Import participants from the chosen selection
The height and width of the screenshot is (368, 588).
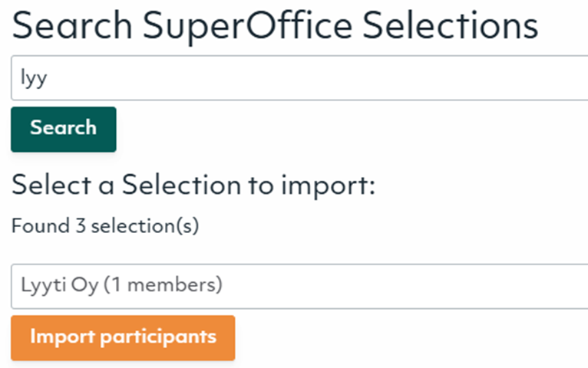(x=123, y=337)
